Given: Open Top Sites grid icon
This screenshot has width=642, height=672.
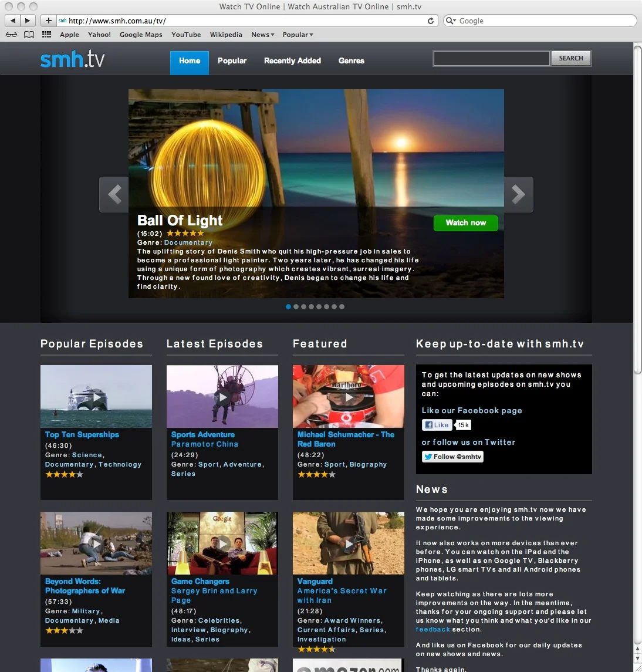Looking at the screenshot, I should tap(47, 35).
